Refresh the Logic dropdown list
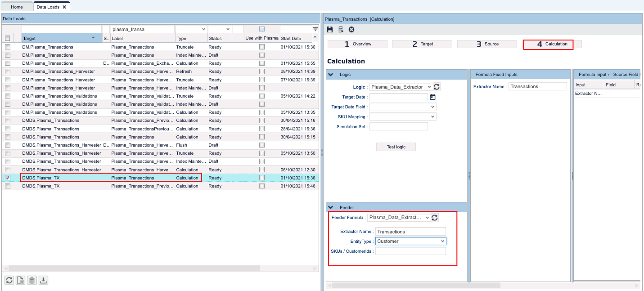 click(x=437, y=87)
